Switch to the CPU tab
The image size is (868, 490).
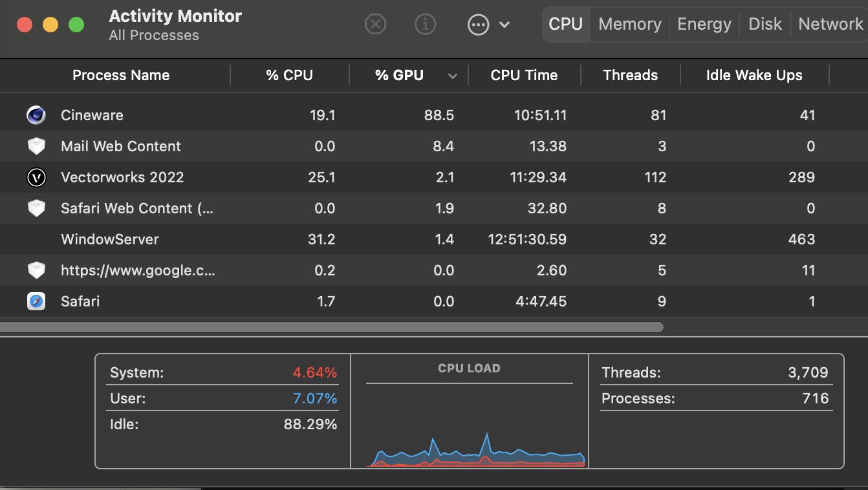coord(566,24)
